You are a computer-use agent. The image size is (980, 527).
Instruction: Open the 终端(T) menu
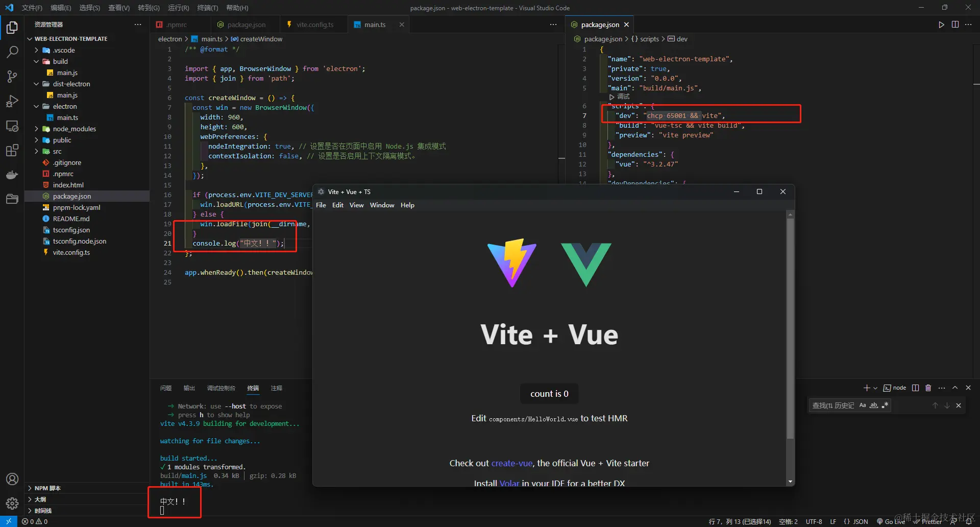pyautogui.click(x=207, y=8)
